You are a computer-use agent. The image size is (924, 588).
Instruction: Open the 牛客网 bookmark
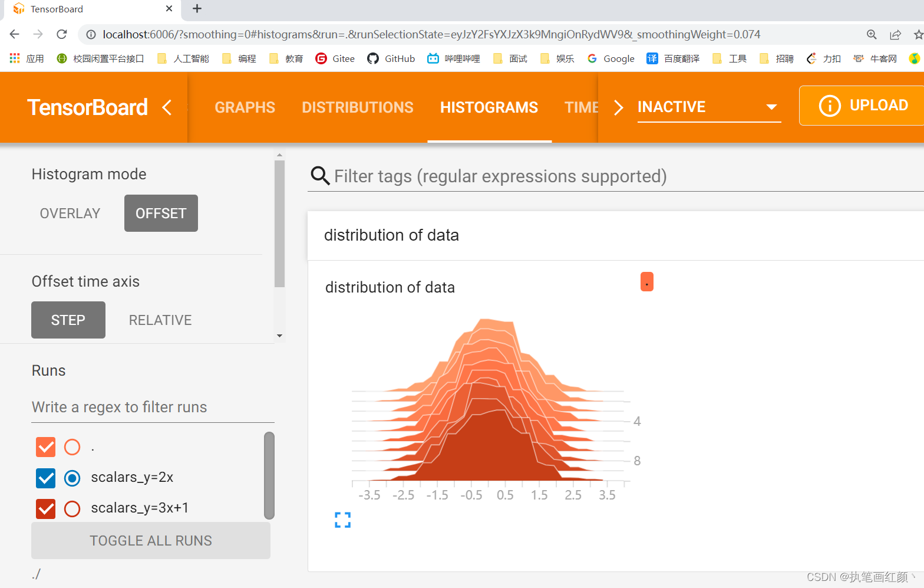coord(875,58)
